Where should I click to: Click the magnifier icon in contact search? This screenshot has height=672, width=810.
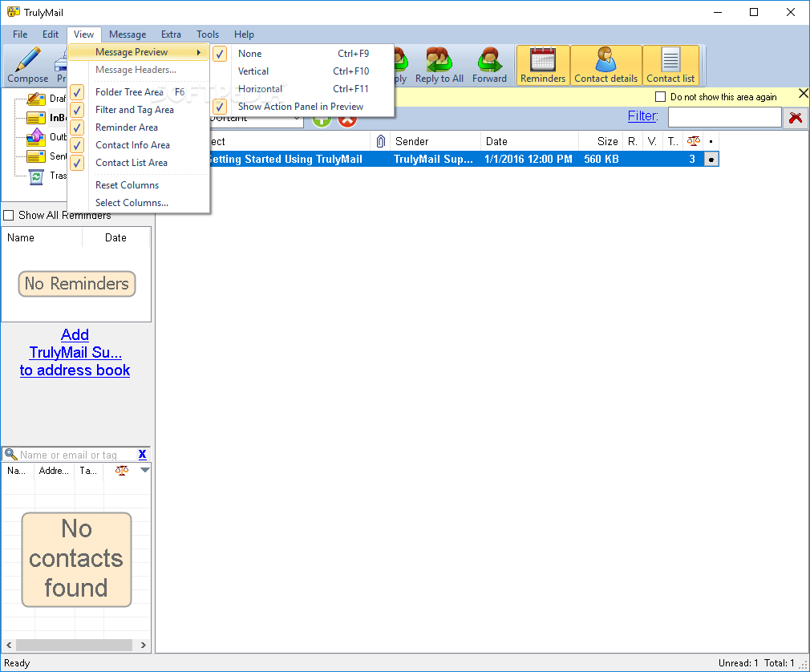(11, 455)
